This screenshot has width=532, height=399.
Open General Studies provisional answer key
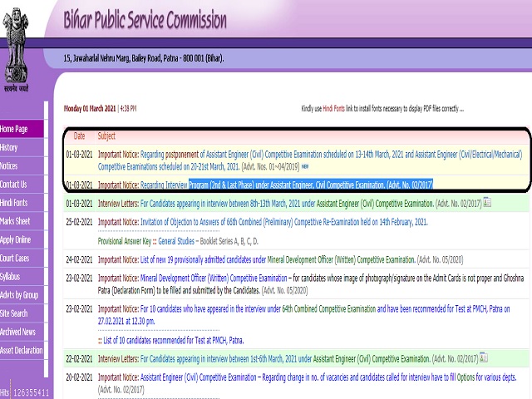(x=176, y=241)
